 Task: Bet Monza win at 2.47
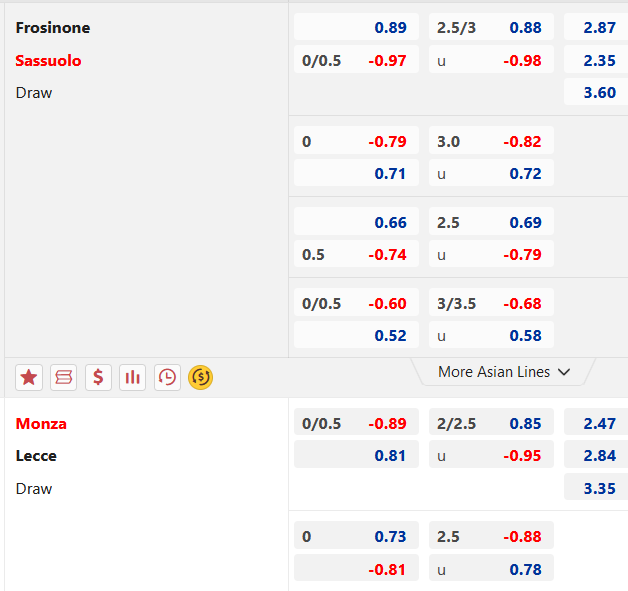596,422
